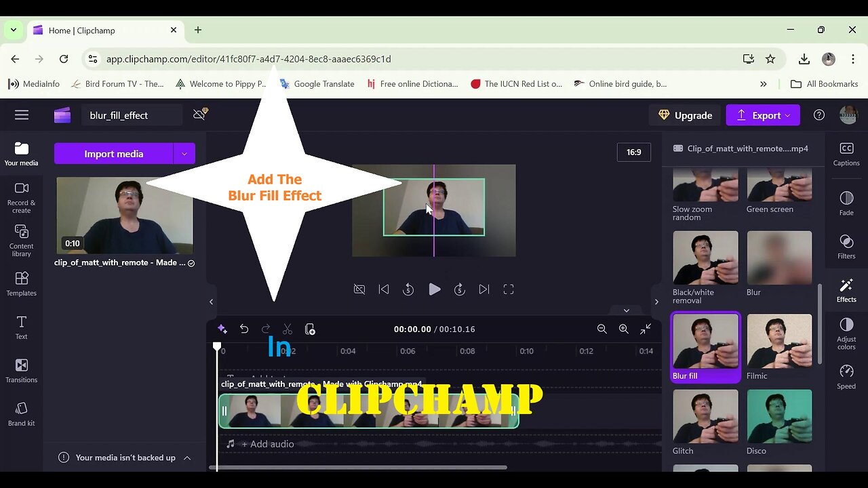Redo the last action
868x488 pixels.
(266, 329)
